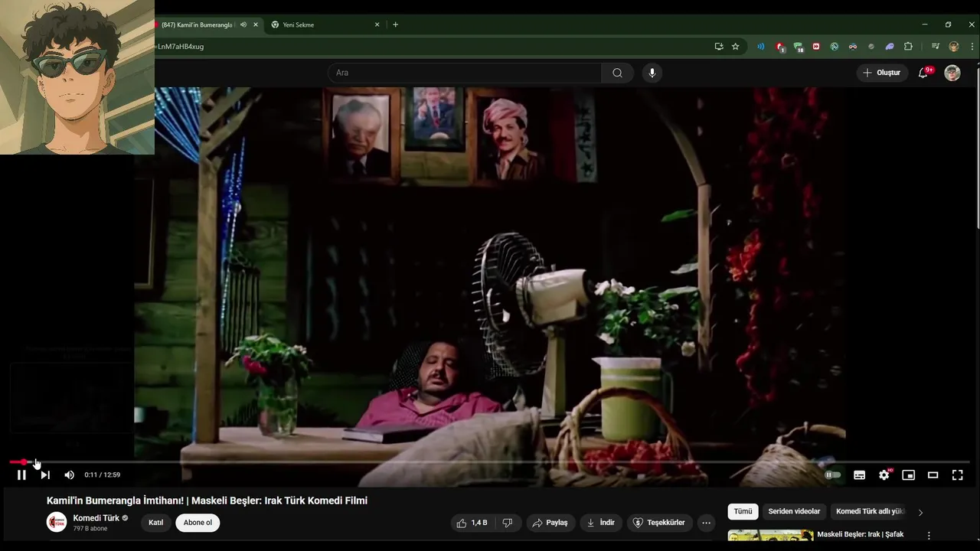Toggle the autoplay switch in player
The height and width of the screenshot is (551, 980).
coord(833,475)
